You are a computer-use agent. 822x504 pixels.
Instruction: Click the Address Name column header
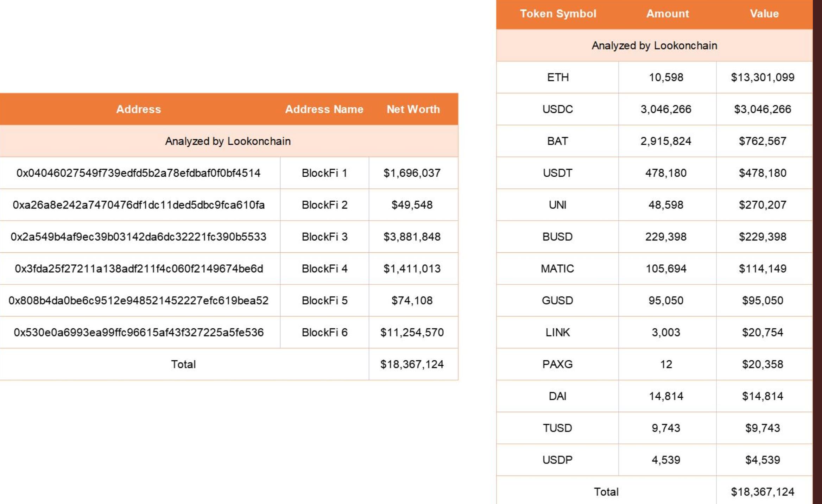[324, 109]
